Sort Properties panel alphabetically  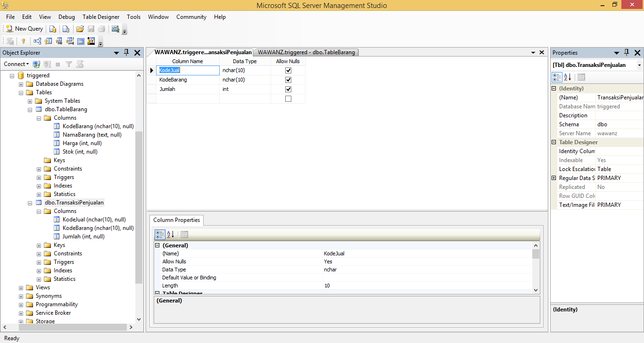pyautogui.click(x=567, y=77)
